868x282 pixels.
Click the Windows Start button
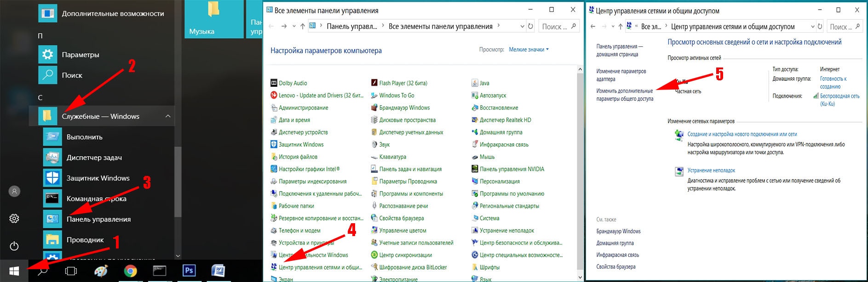point(14,271)
